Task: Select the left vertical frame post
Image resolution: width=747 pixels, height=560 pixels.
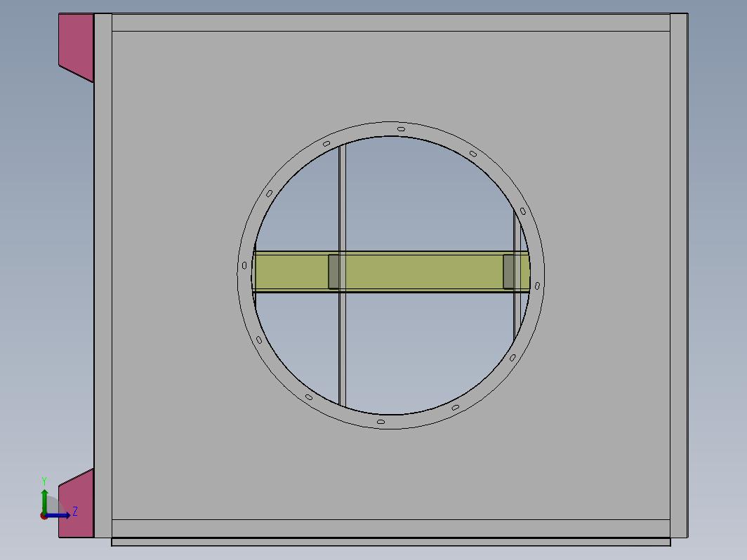Action: pos(103,275)
